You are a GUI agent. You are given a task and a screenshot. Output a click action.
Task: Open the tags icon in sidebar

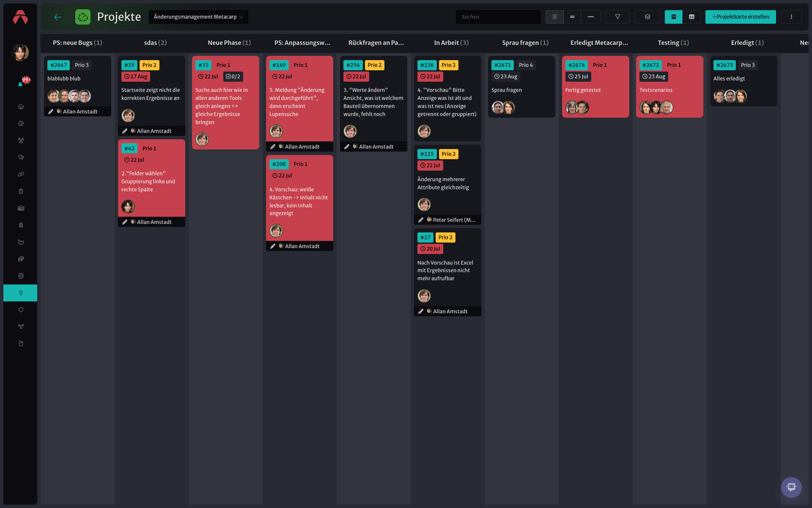21,157
